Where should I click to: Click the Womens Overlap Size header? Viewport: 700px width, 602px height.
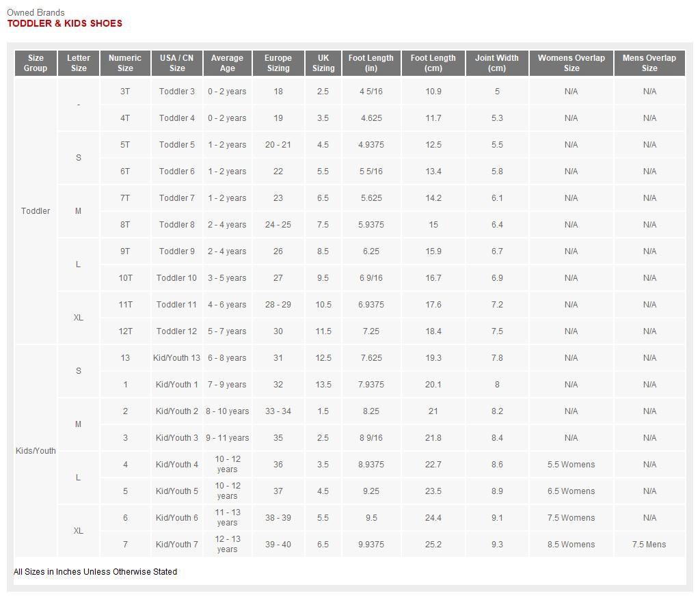[x=571, y=63]
